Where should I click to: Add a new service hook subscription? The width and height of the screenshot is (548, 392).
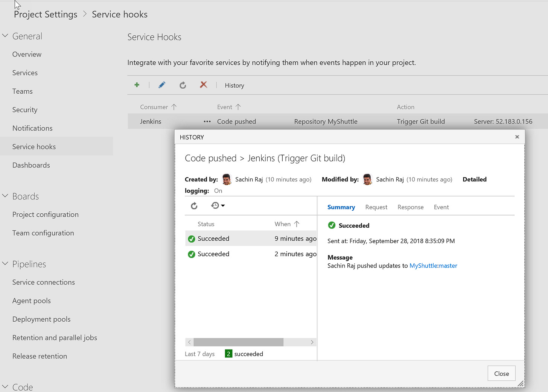coord(137,85)
